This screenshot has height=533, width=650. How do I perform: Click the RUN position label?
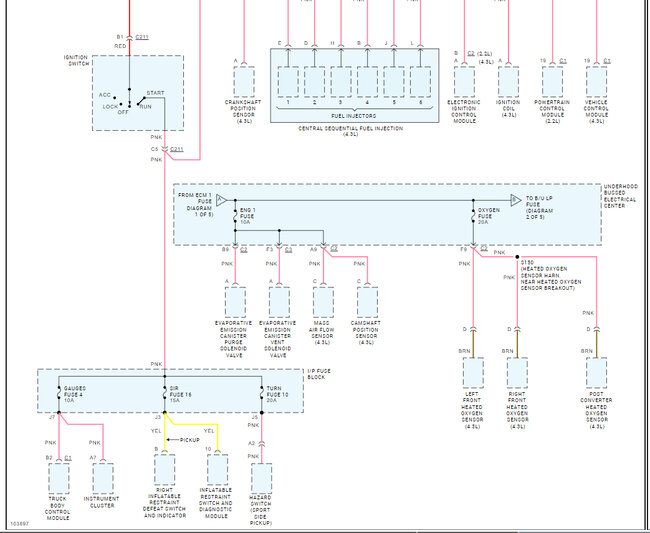[146, 107]
